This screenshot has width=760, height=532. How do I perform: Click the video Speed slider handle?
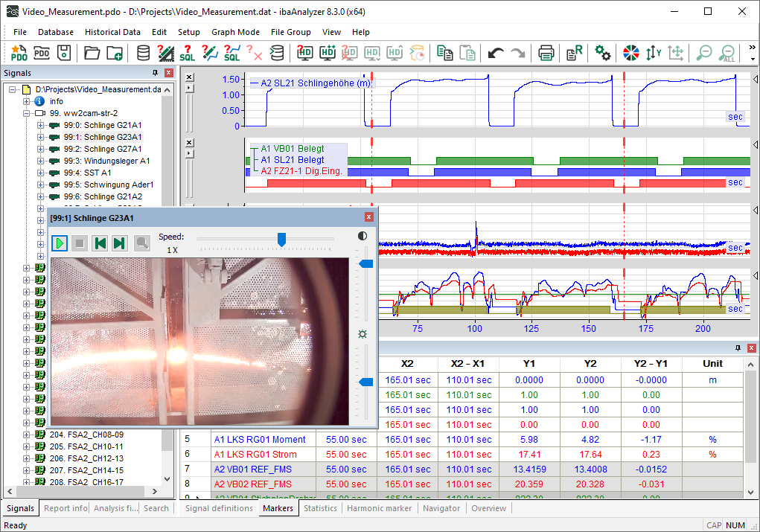click(x=281, y=239)
